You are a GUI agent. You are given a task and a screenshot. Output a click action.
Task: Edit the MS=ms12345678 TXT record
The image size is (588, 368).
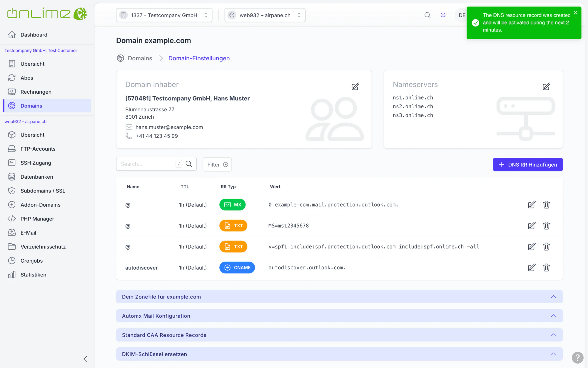[x=532, y=226]
